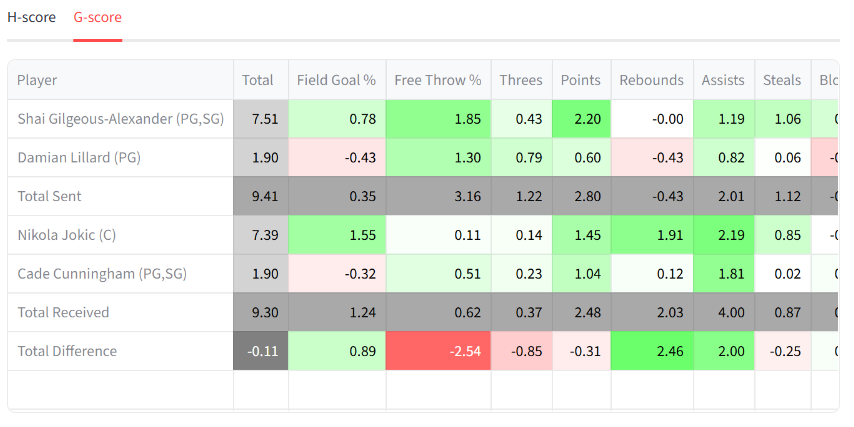The height and width of the screenshot is (427, 854).
Task: Sort by the Total column header
Action: (258, 80)
